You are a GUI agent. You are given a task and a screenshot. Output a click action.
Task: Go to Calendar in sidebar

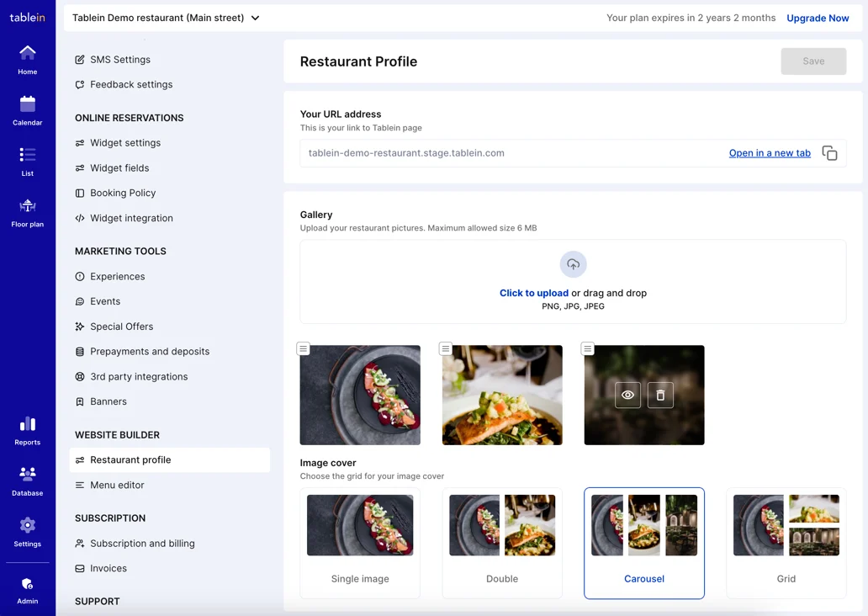pyautogui.click(x=27, y=110)
